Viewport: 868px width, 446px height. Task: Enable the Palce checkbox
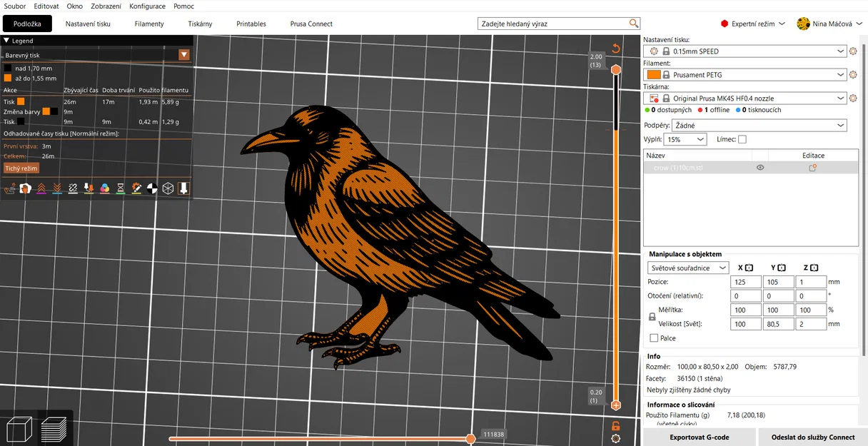(x=654, y=338)
